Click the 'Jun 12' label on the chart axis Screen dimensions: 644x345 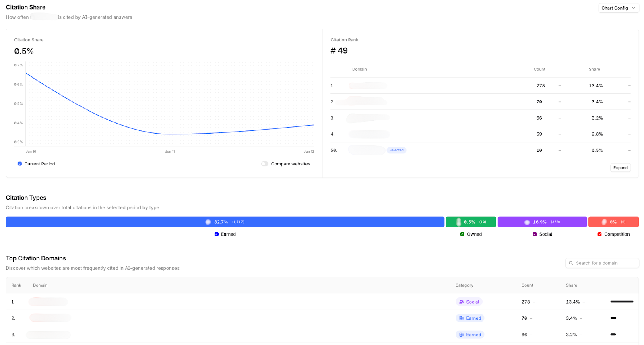pyautogui.click(x=309, y=151)
